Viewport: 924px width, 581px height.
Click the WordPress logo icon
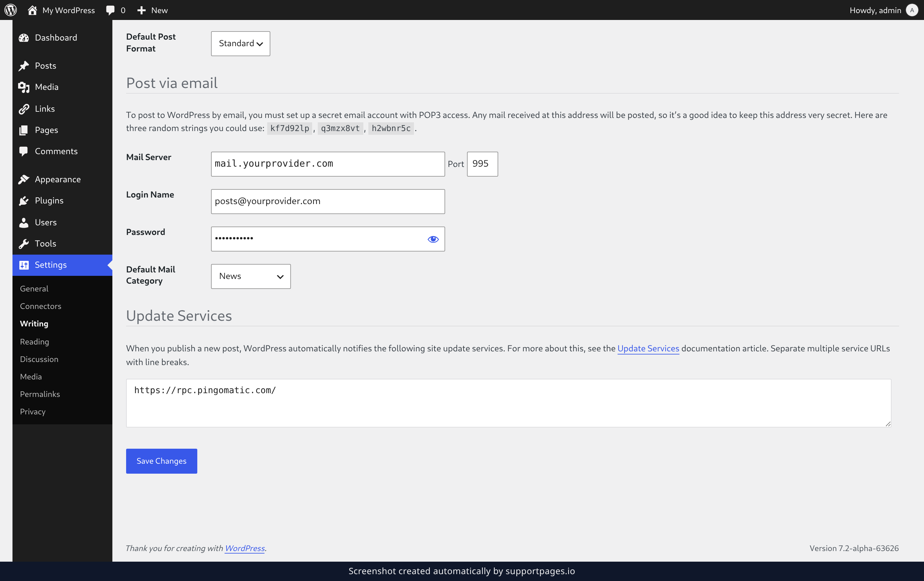[10, 10]
